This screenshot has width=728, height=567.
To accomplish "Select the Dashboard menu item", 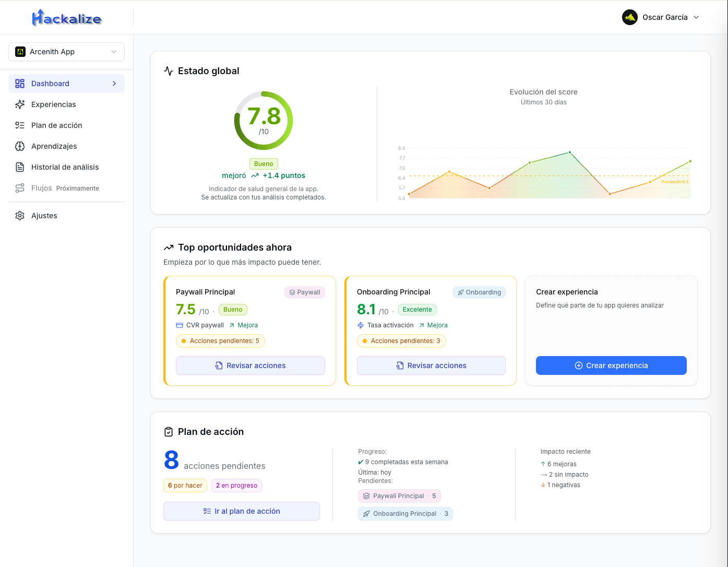I will pos(66,84).
